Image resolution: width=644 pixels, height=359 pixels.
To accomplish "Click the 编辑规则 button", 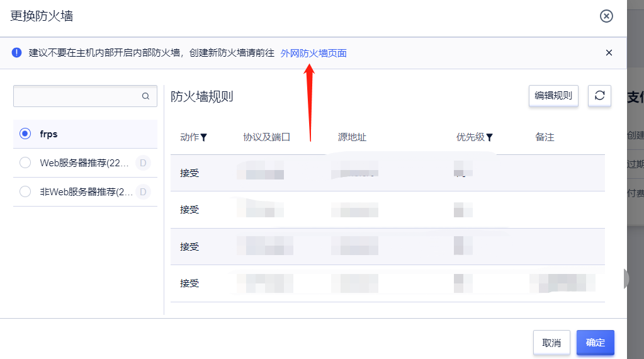I will [x=553, y=96].
